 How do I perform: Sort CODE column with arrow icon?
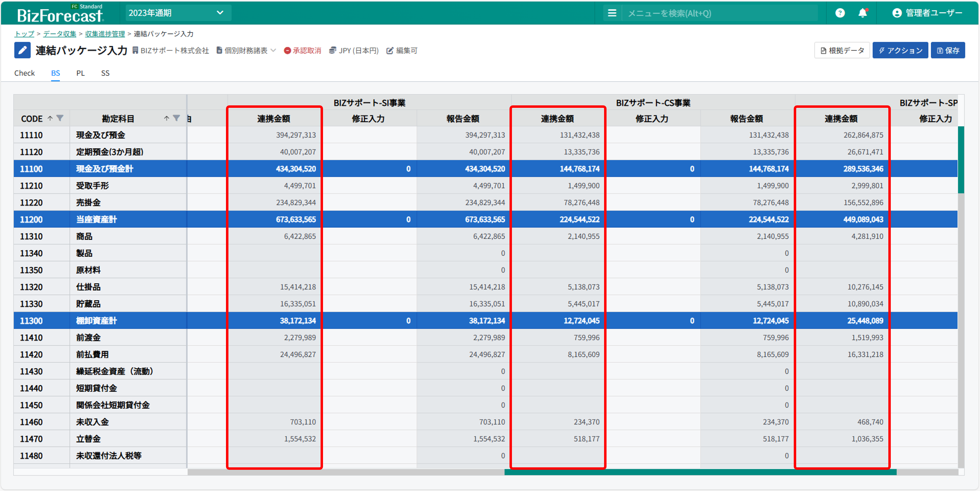(x=50, y=118)
